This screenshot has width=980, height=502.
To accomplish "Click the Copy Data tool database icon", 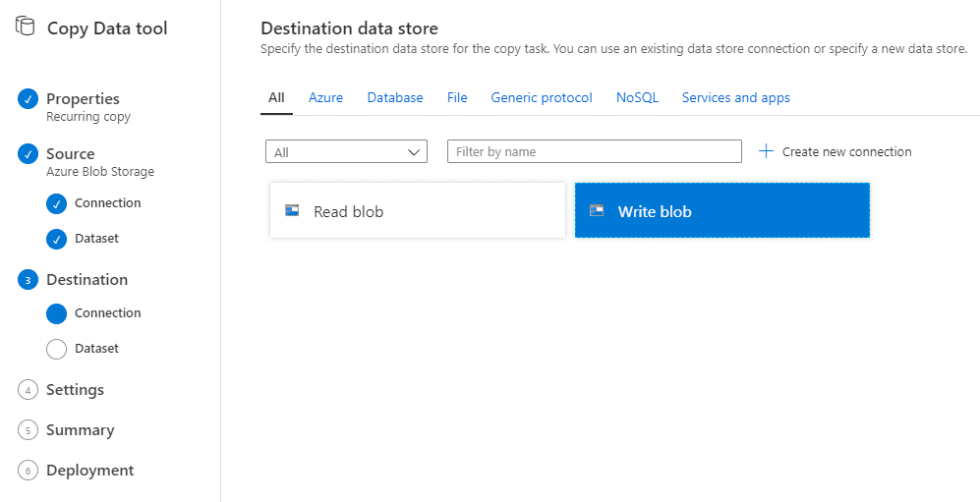I will click(x=25, y=27).
